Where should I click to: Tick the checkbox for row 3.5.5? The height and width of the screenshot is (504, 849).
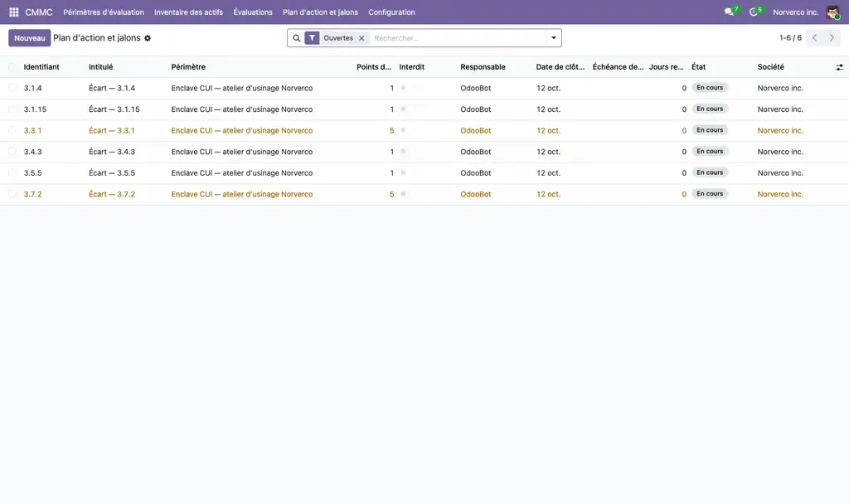pyautogui.click(x=12, y=172)
